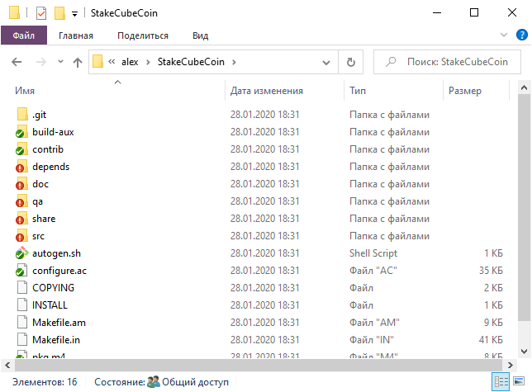The image size is (532, 392).
Task: Click StakeCubeCoin in the breadcrumb path
Action: click(x=191, y=62)
